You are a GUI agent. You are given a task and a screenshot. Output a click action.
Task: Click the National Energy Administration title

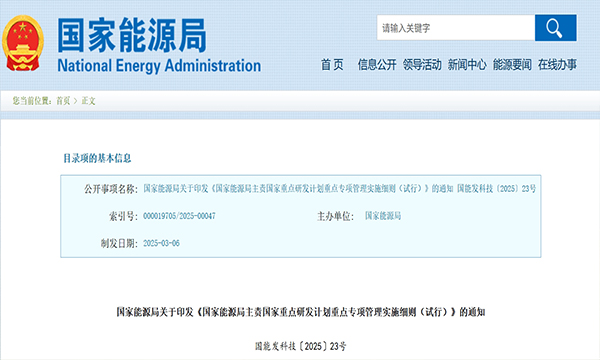(x=159, y=66)
